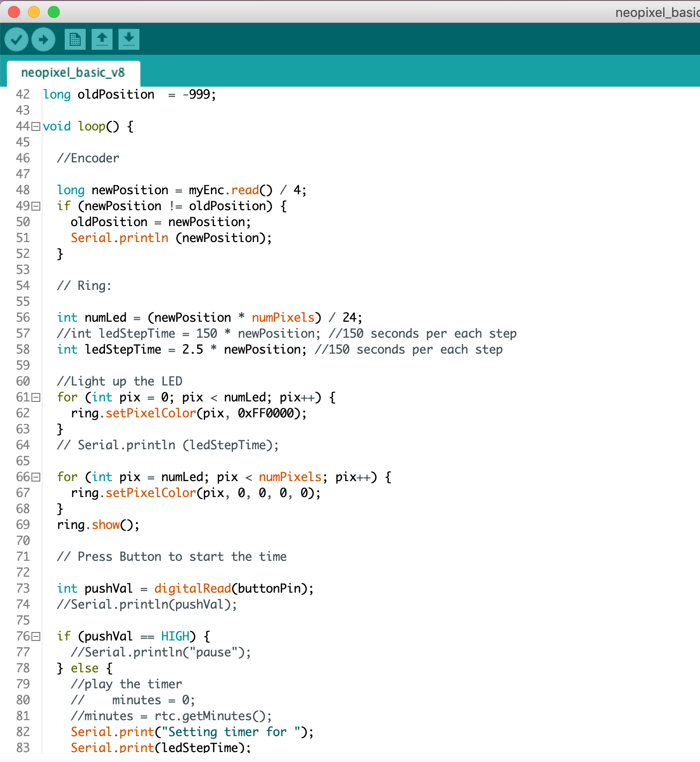Click the 'myEnc.read() / 4;' expression

click(247, 190)
